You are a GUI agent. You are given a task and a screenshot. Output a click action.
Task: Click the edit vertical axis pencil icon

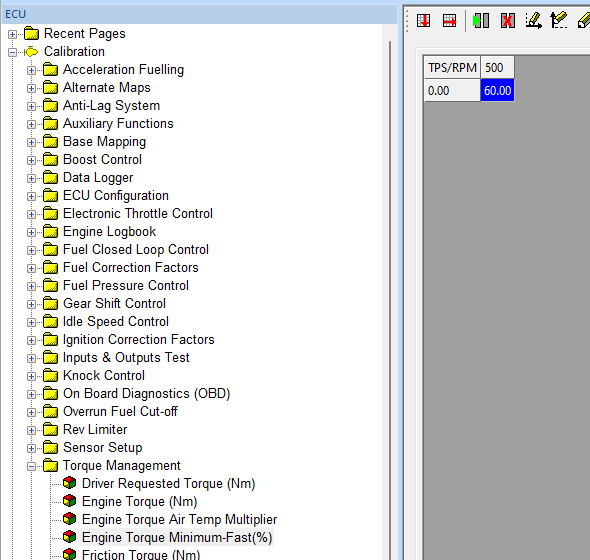click(x=559, y=20)
